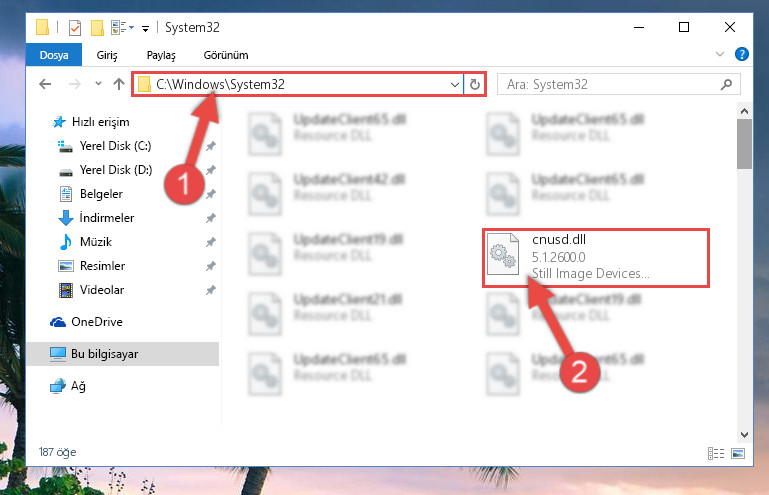Expand the ribbon with the chevron
The height and width of the screenshot is (495, 769).
coord(719,54)
